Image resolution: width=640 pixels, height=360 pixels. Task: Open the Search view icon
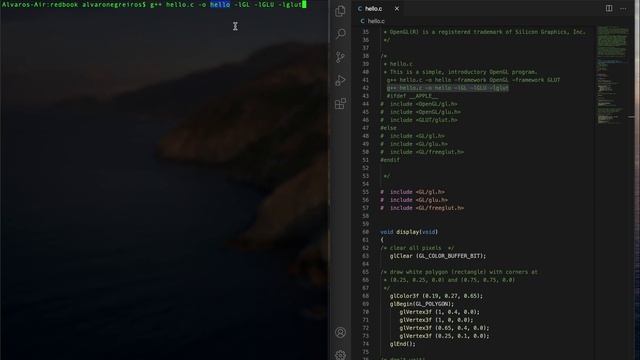340,33
